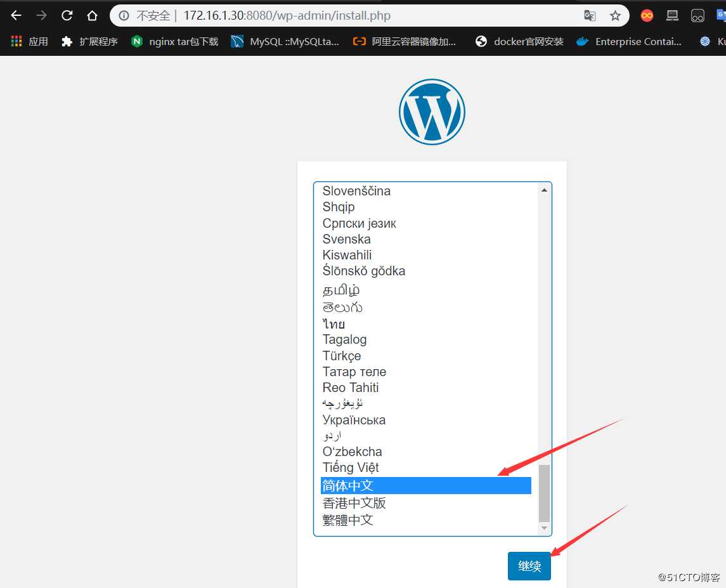Select Српски језик language
The image size is (726, 588).
426,223
